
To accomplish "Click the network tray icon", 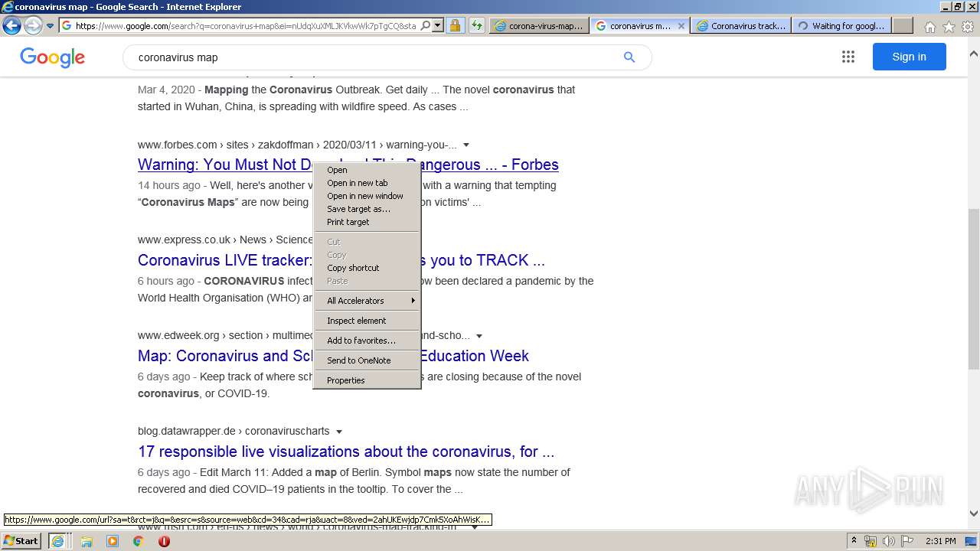I will [871, 541].
